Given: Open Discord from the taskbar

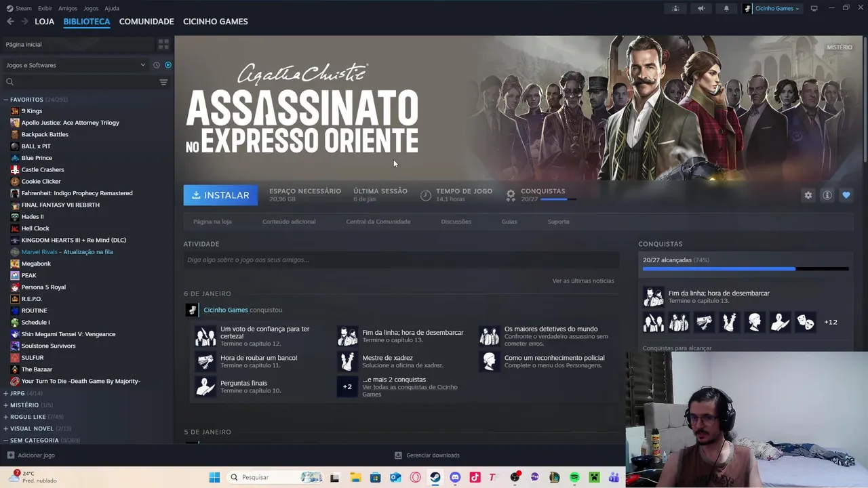Looking at the screenshot, I should [455, 477].
